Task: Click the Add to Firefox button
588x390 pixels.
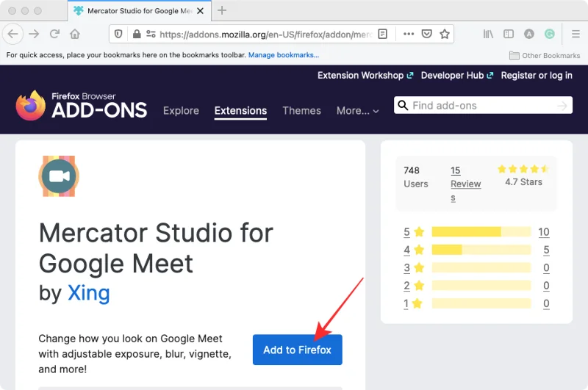Action: [x=297, y=350]
